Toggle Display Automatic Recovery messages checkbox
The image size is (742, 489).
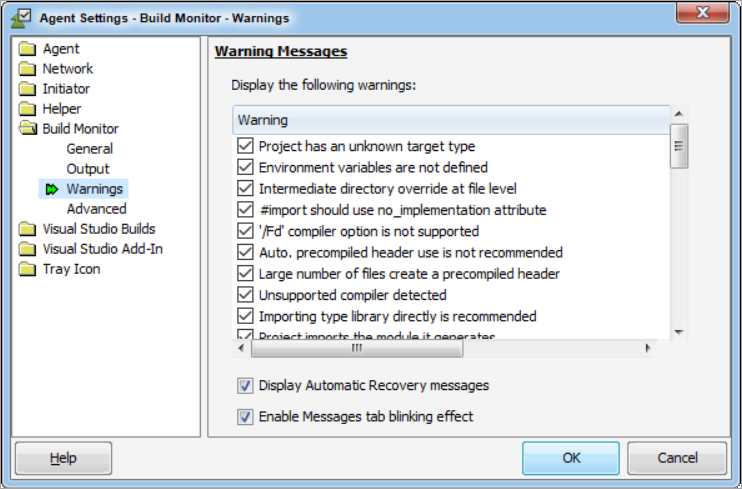pyautogui.click(x=245, y=385)
